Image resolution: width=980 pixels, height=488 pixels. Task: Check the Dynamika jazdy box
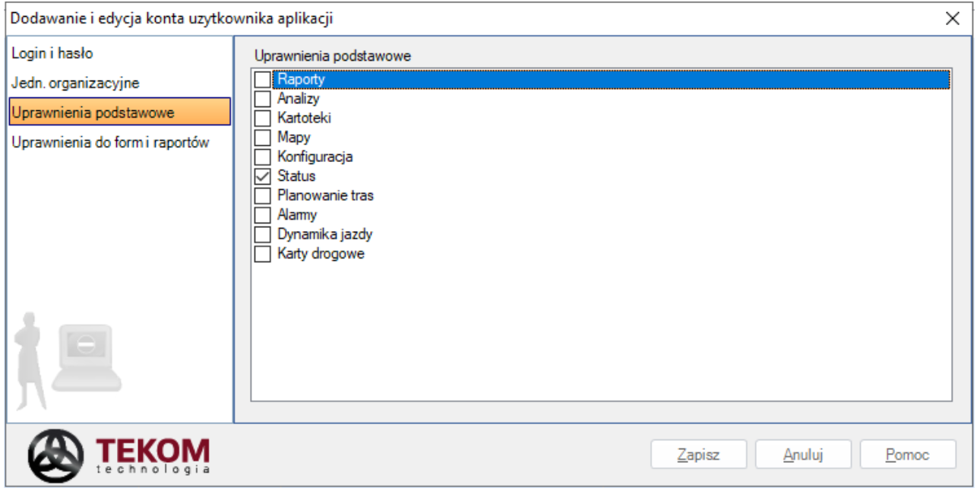point(262,234)
